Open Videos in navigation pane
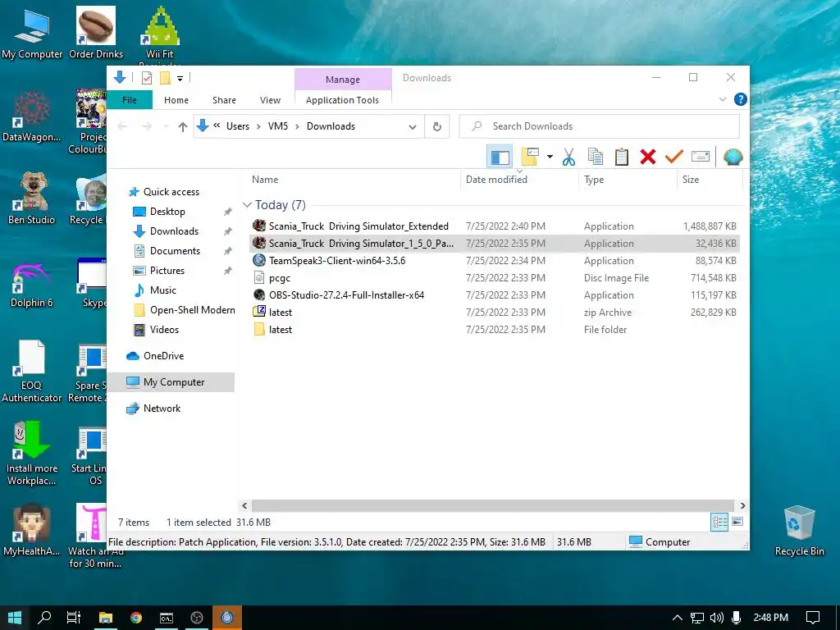Viewport: 840px width, 630px height. coord(164,330)
